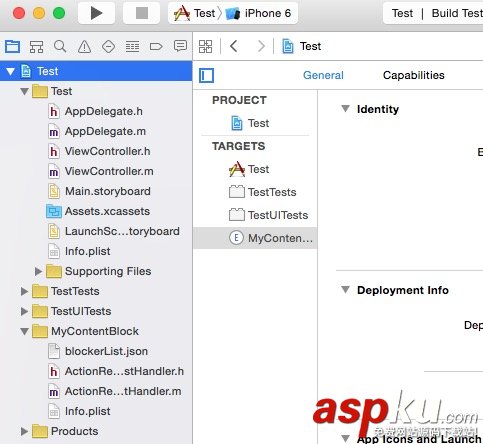Toggle the targets list sidebar button
This screenshot has width=483, height=444.
206,75
